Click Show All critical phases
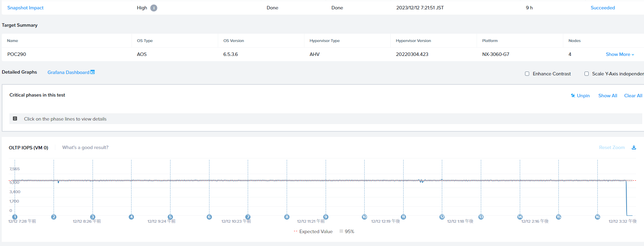The image size is (644, 246). pyautogui.click(x=607, y=96)
